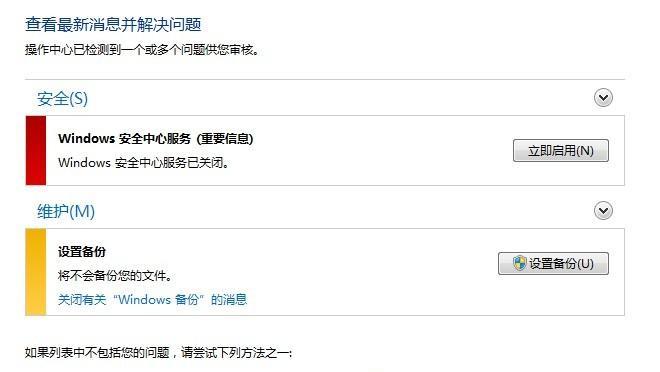Select the Windows 安全中心服务 (重要信息) title
Viewport: 660px width, 372px height.
156,138
